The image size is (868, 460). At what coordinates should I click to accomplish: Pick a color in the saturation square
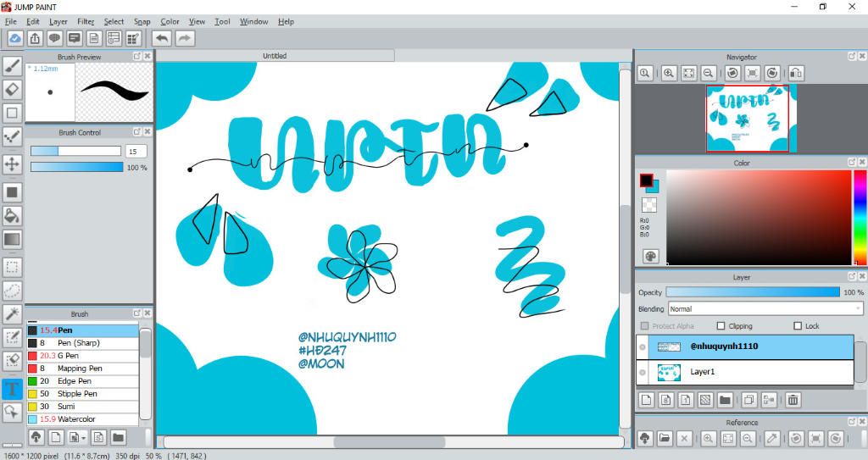(x=759, y=217)
